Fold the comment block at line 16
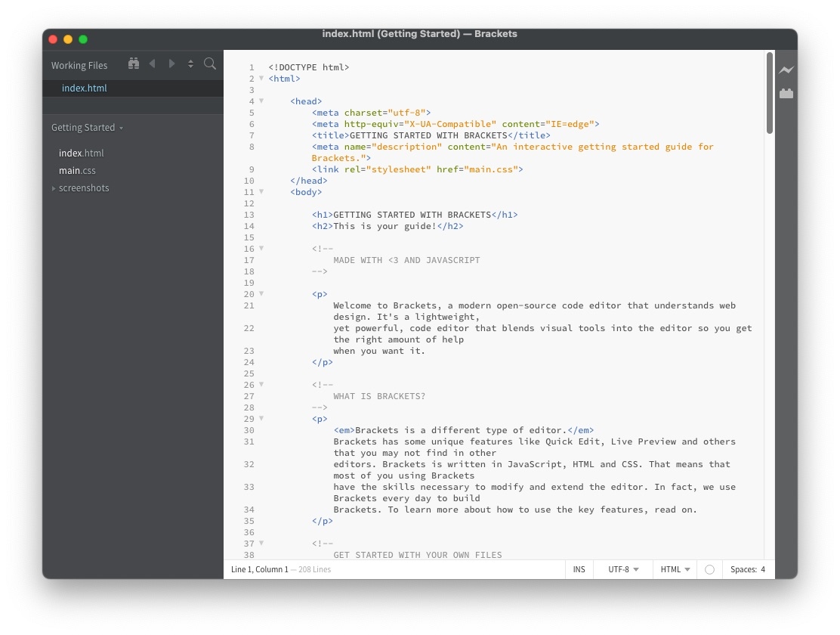 click(261, 248)
